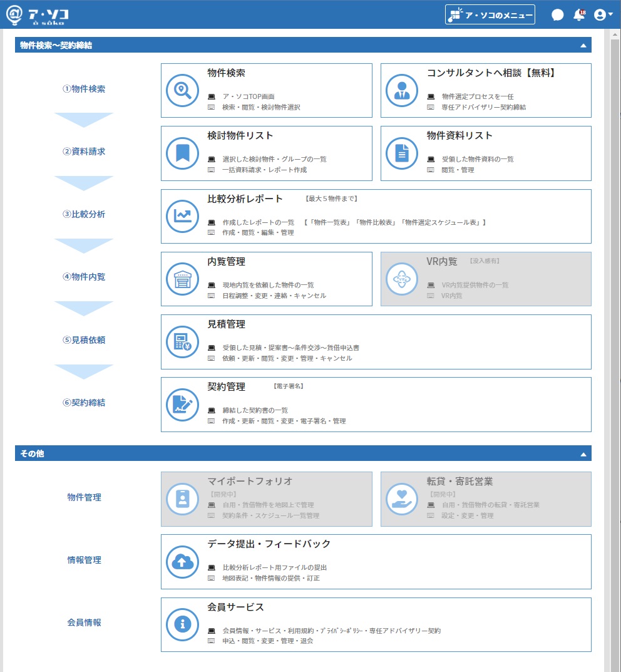This screenshot has height=672, width=621.
Task: Click the vertical scrollbar on the right
Action: tap(615, 343)
